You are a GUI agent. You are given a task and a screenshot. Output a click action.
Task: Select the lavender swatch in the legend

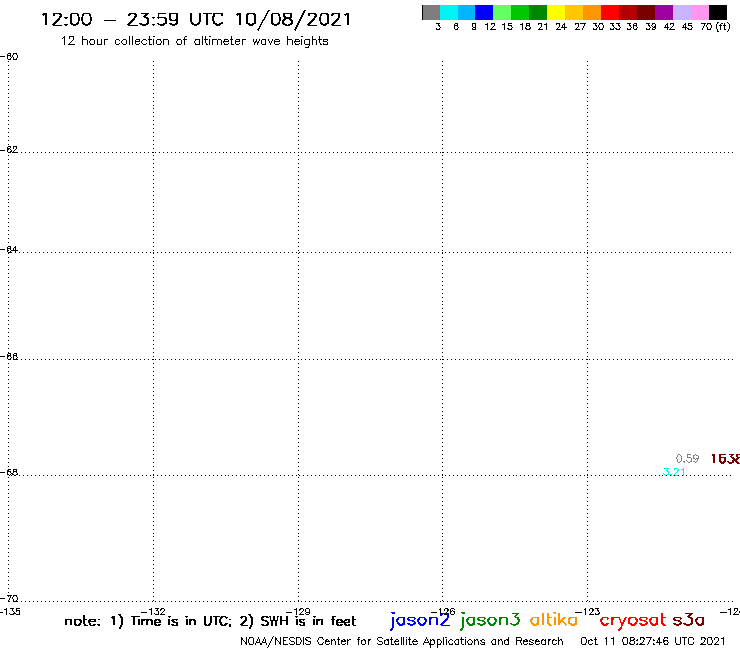pos(681,12)
